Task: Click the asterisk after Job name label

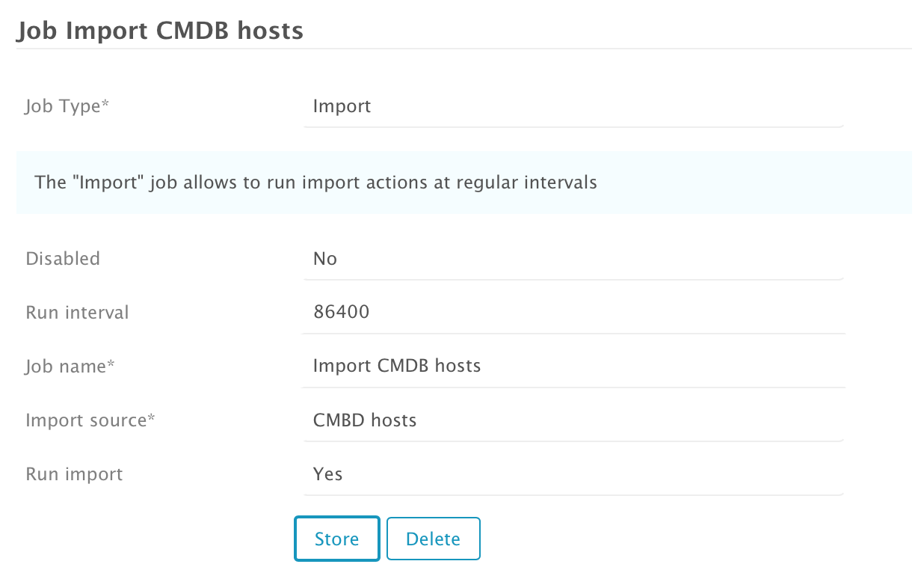Action: click(111, 365)
